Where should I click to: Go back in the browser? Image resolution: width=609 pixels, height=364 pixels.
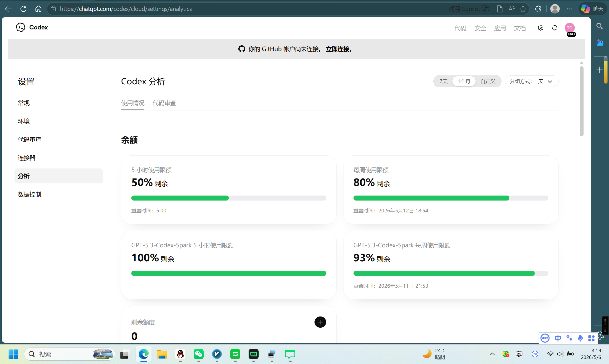8,9
